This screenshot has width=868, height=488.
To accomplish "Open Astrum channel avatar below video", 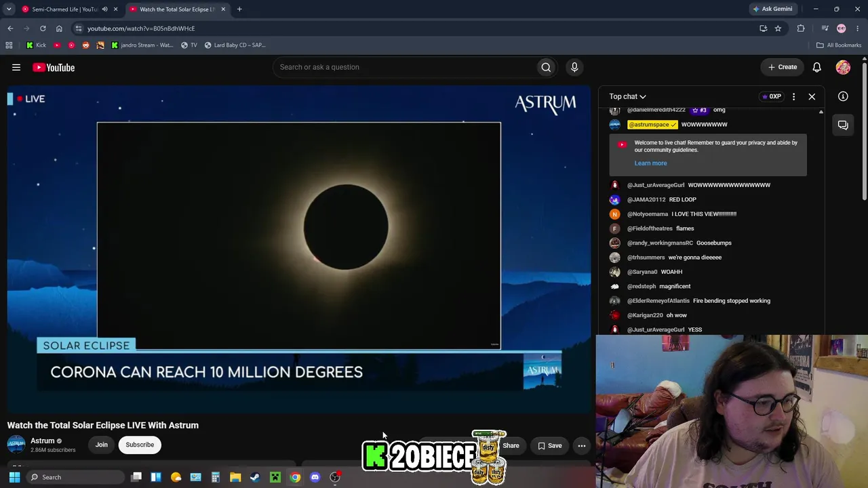I will point(16,445).
